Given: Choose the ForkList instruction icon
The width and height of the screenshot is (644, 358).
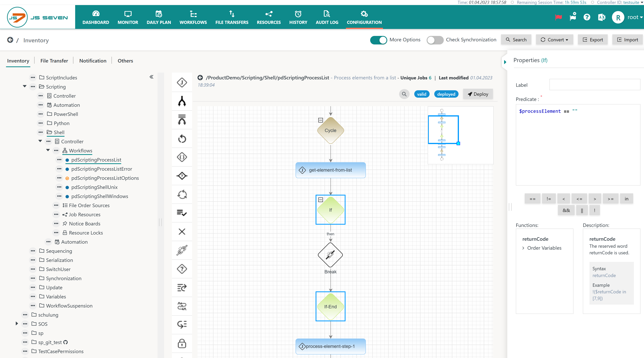Looking at the screenshot, I should (x=182, y=120).
